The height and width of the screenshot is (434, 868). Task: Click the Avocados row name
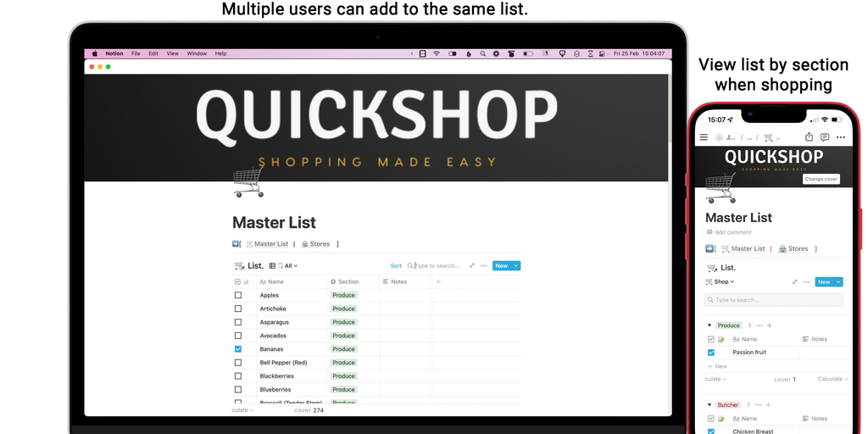coord(271,336)
